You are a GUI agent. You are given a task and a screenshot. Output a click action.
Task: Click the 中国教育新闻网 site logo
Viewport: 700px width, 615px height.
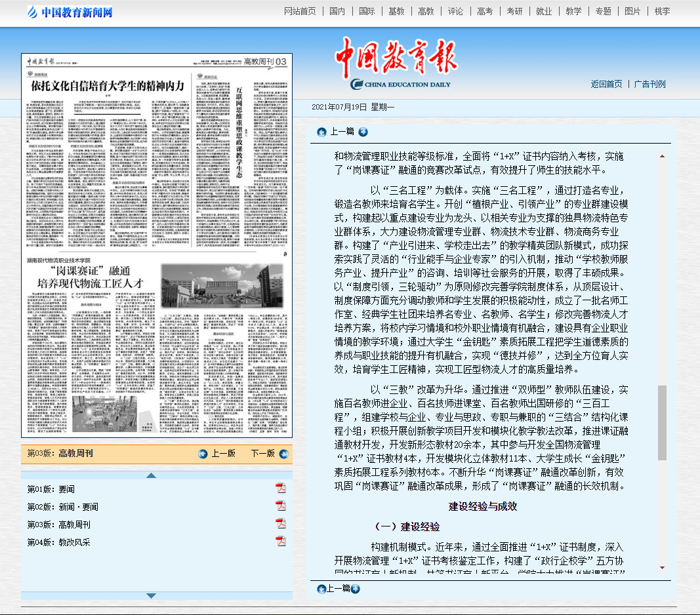point(70,12)
